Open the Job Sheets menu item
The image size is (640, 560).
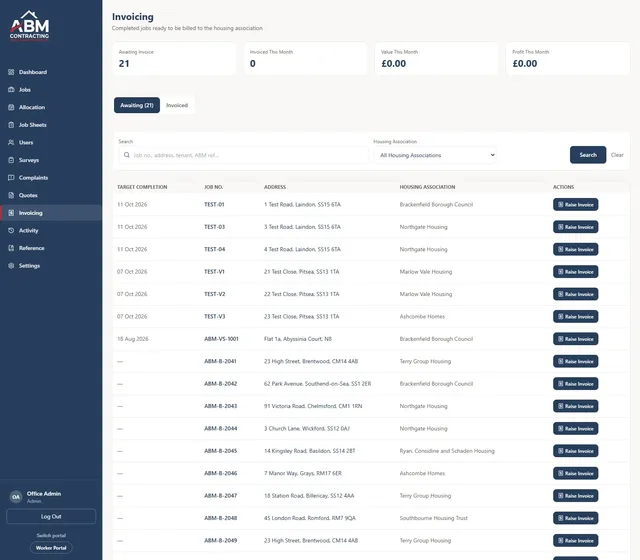pyautogui.click(x=33, y=125)
